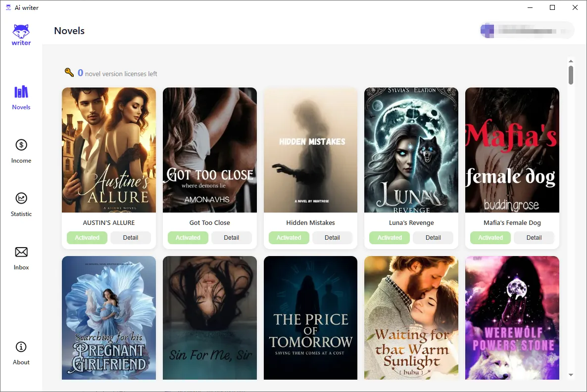Open Detail for Luna's Revenge

tap(433, 237)
